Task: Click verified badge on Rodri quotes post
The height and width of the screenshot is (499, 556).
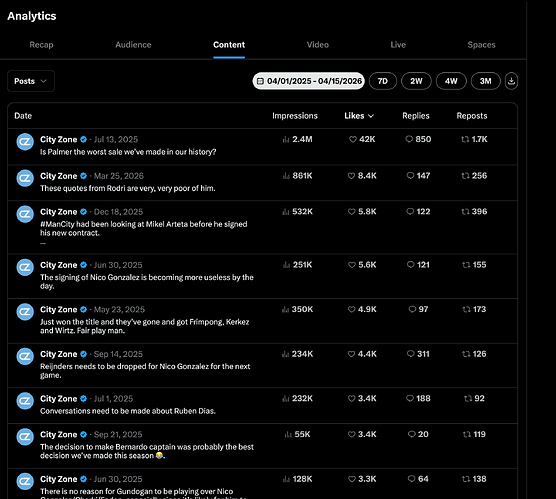Action: coord(83,176)
